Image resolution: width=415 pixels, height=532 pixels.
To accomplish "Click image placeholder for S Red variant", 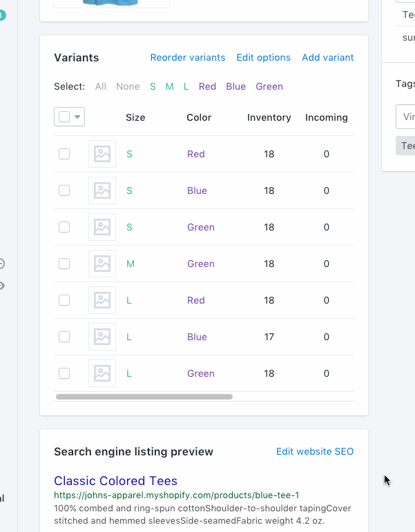I will pos(102,154).
